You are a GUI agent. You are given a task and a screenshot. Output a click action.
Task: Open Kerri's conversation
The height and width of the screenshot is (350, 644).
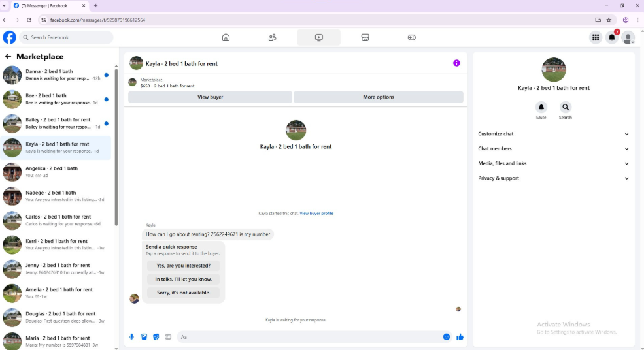[56, 245]
